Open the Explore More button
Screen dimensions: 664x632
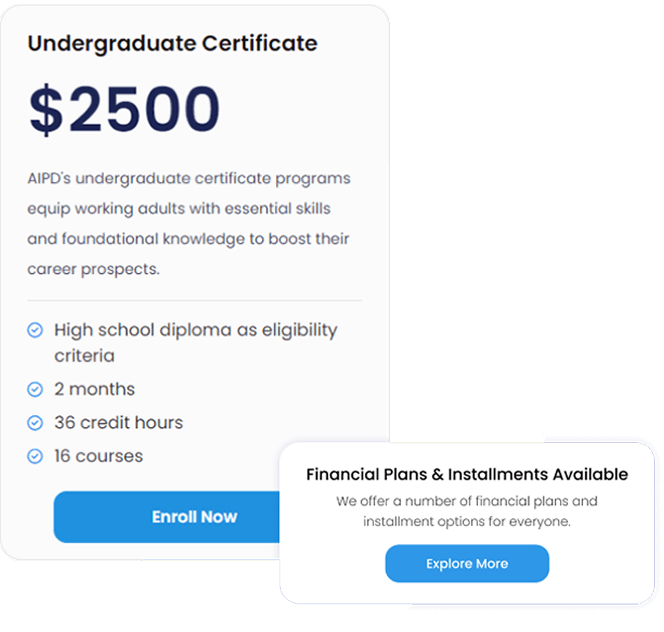(x=467, y=564)
